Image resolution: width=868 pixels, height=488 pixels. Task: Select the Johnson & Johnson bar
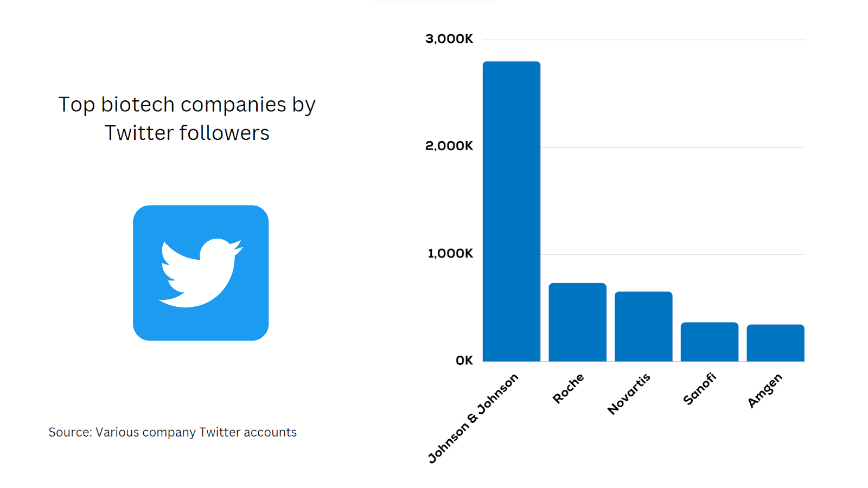[x=511, y=211]
